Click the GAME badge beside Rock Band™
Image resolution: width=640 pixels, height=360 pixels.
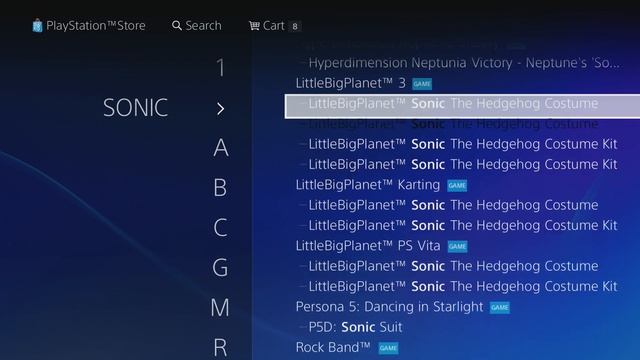tap(388, 348)
